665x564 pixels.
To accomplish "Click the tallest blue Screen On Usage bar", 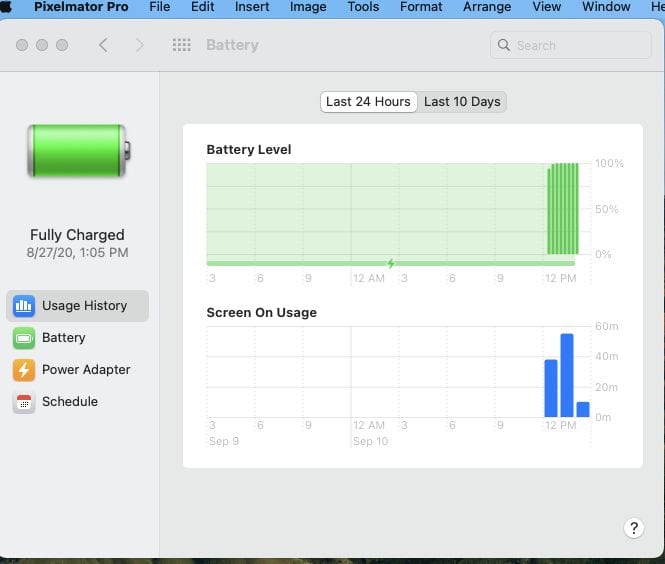I will coord(567,375).
